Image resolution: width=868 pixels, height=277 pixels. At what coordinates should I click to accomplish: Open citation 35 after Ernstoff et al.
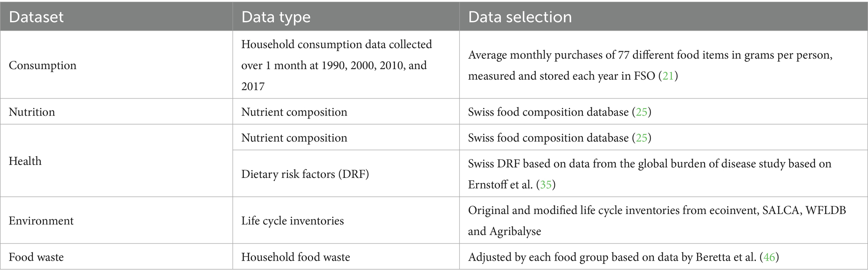[x=546, y=185]
